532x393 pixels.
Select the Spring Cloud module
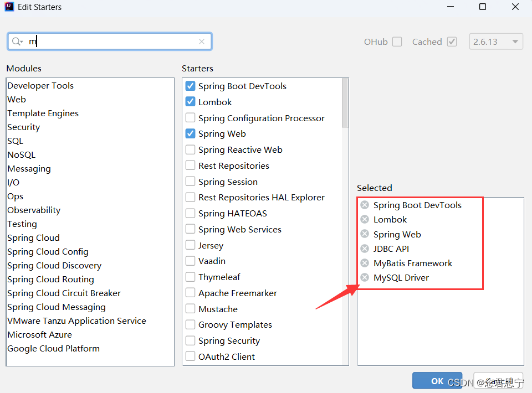click(x=33, y=238)
